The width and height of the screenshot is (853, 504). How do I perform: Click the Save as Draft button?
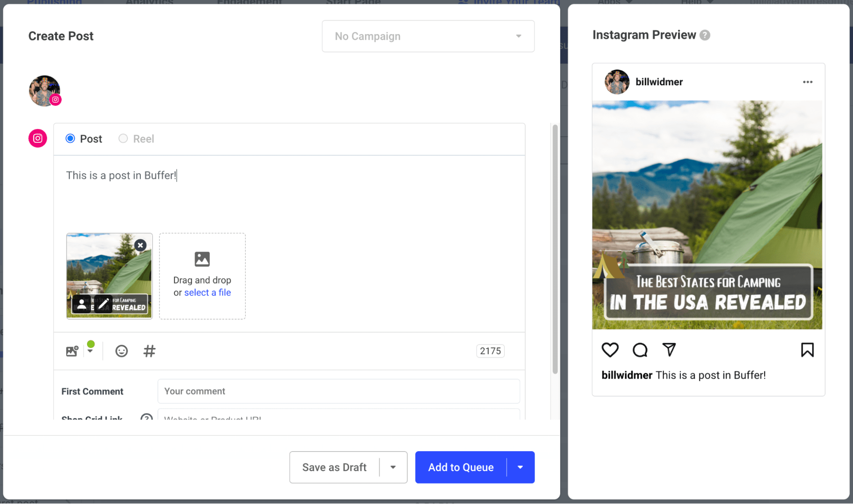[x=335, y=467]
